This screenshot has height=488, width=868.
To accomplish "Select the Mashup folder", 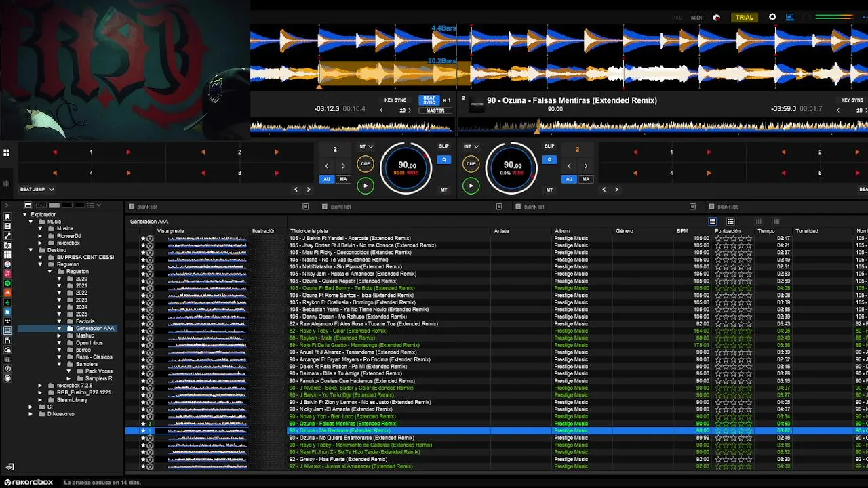I will [85, 335].
